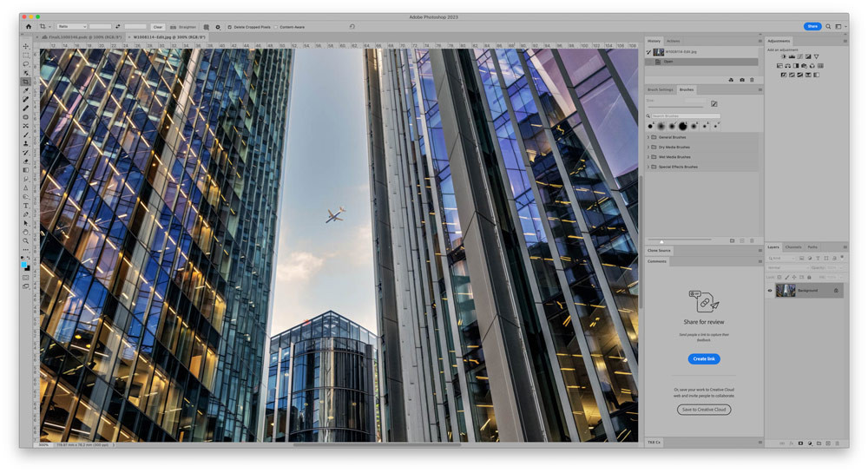Select the Hand tool
Image resolution: width=868 pixels, height=473 pixels.
26,233
